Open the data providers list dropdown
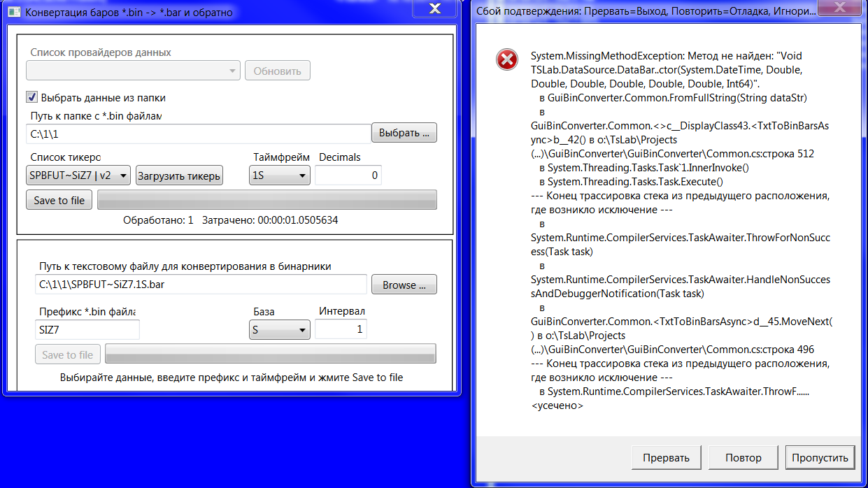868x488 pixels. [x=133, y=71]
